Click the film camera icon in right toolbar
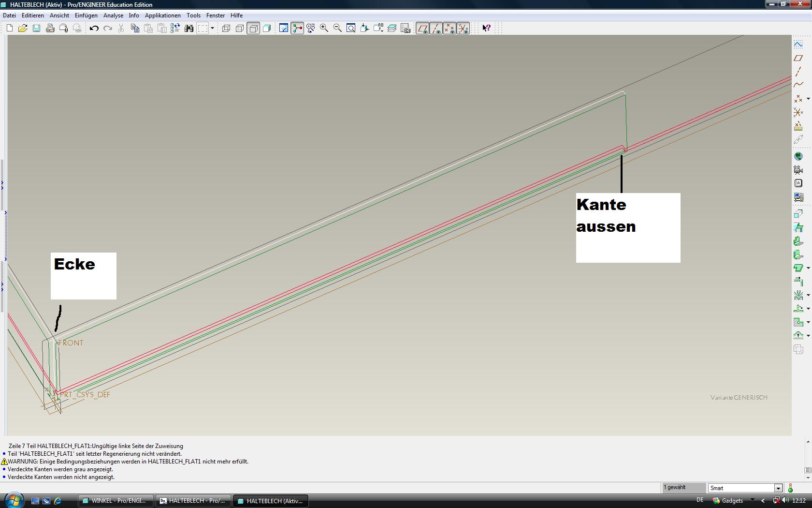812x508 pixels. click(798, 170)
